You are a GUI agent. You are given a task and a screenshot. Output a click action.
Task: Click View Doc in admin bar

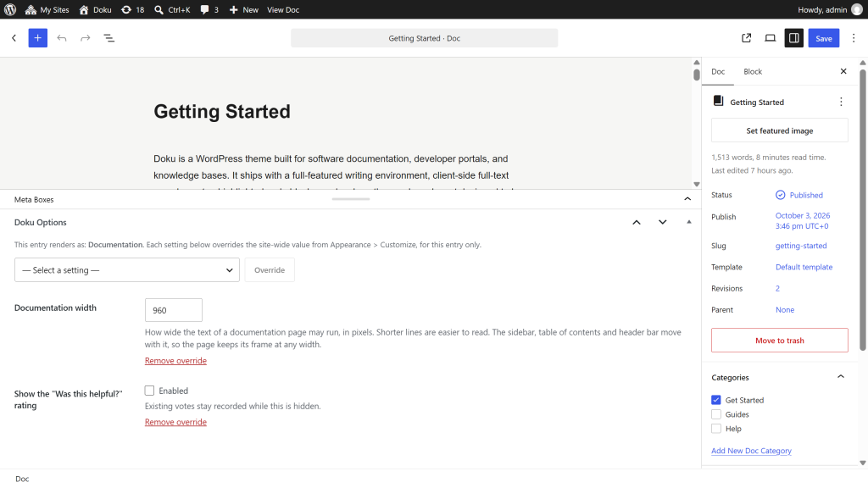pos(283,9)
